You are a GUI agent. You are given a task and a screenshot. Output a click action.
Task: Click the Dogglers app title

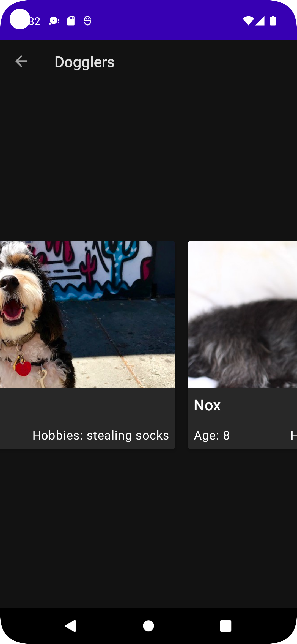click(84, 62)
